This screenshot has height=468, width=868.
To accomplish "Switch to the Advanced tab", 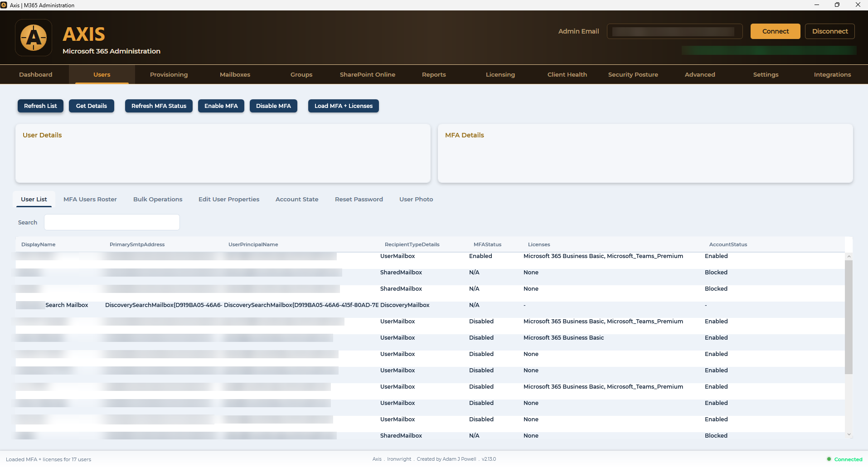I will (x=700, y=74).
